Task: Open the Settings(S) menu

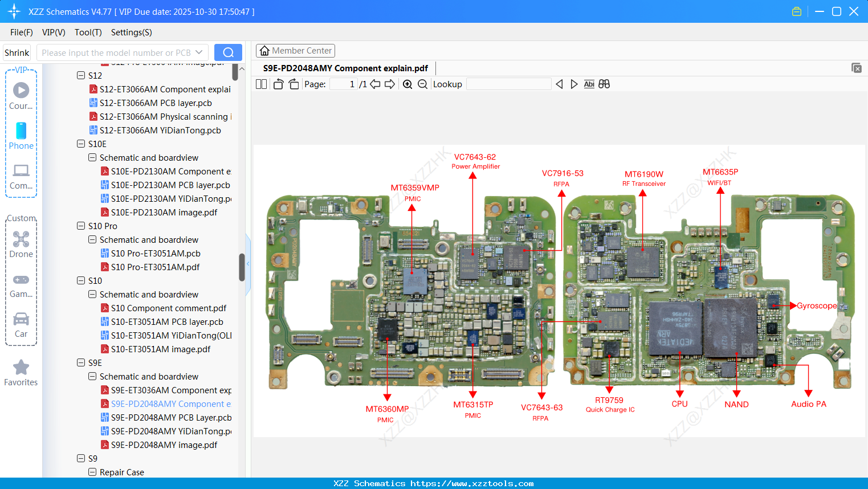Action: click(x=131, y=32)
